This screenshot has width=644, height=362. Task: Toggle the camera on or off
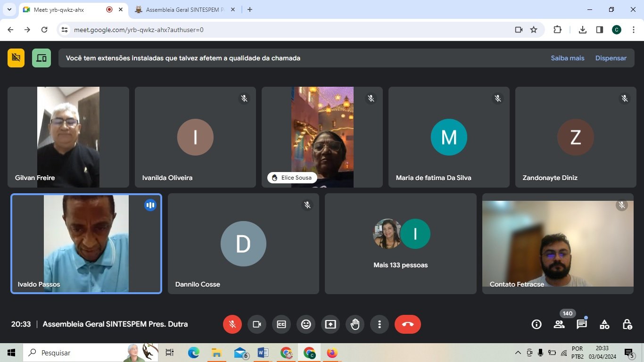[x=257, y=324]
